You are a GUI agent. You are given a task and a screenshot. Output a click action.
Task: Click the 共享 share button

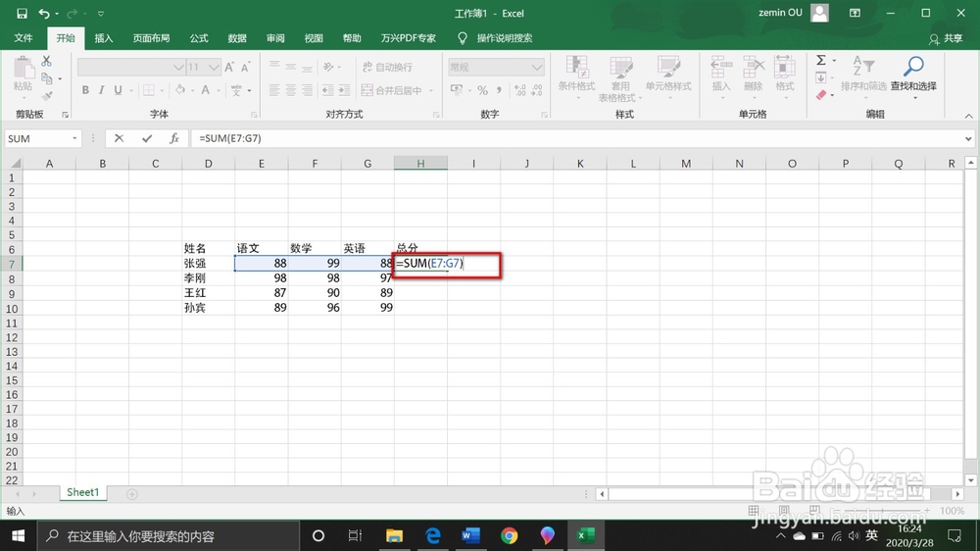tap(946, 39)
